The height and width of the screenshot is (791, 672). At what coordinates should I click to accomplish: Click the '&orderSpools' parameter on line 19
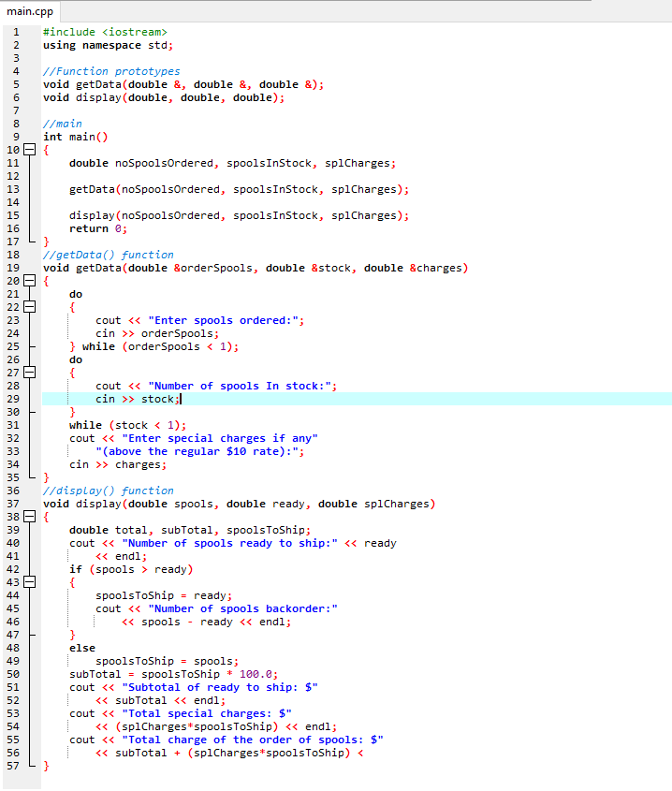click(212, 268)
